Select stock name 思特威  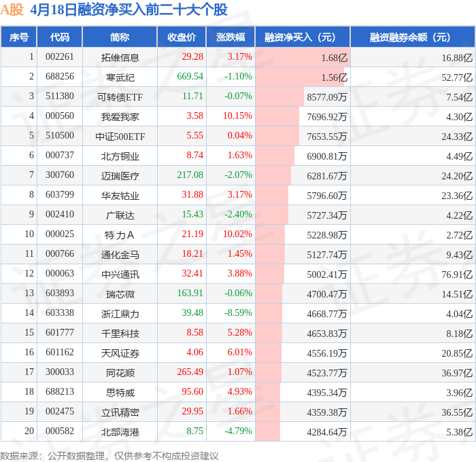[x=120, y=393]
